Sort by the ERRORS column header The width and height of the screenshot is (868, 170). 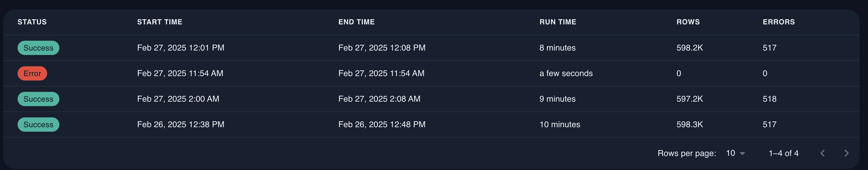pos(779,22)
